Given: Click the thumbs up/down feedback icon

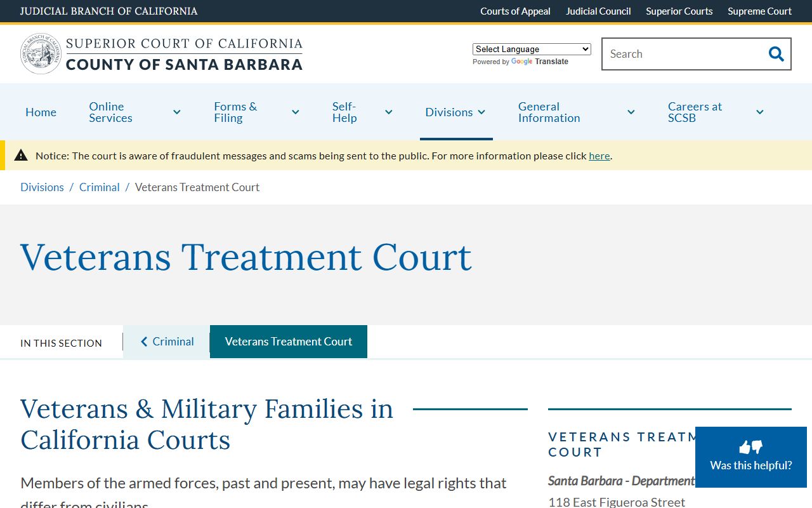Looking at the screenshot, I should (751, 447).
